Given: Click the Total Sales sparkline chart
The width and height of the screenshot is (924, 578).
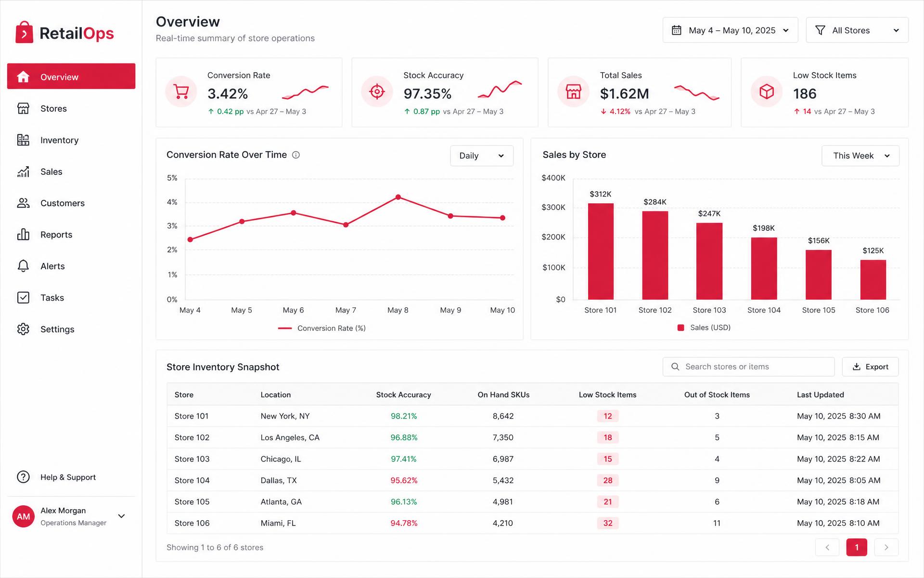Looking at the screenshot, I should (x=697, y=92).
